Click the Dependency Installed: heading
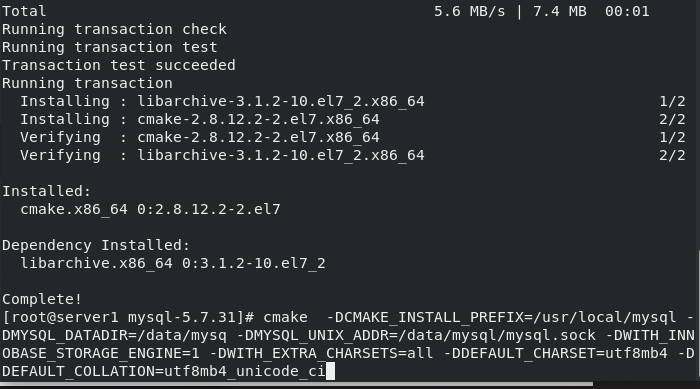The height and width of the screenshot is (389, 700). [x=96, y=245]
